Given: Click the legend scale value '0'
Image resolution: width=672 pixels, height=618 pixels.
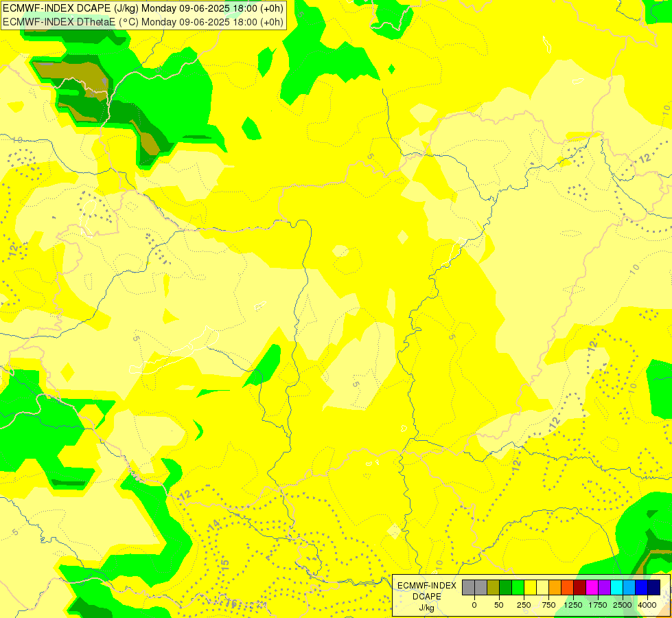Looking at the screenshot, I should point(474,605).
